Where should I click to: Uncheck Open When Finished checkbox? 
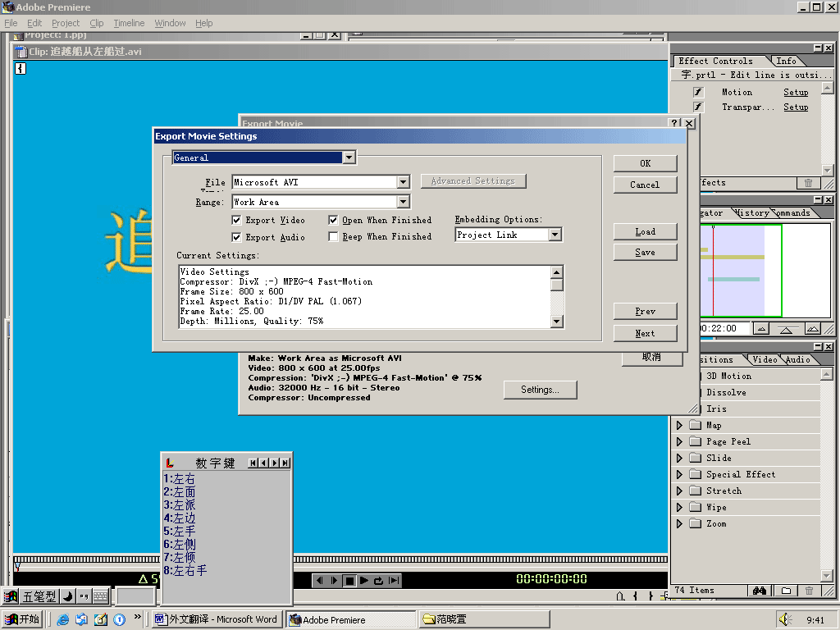(333, 220)
